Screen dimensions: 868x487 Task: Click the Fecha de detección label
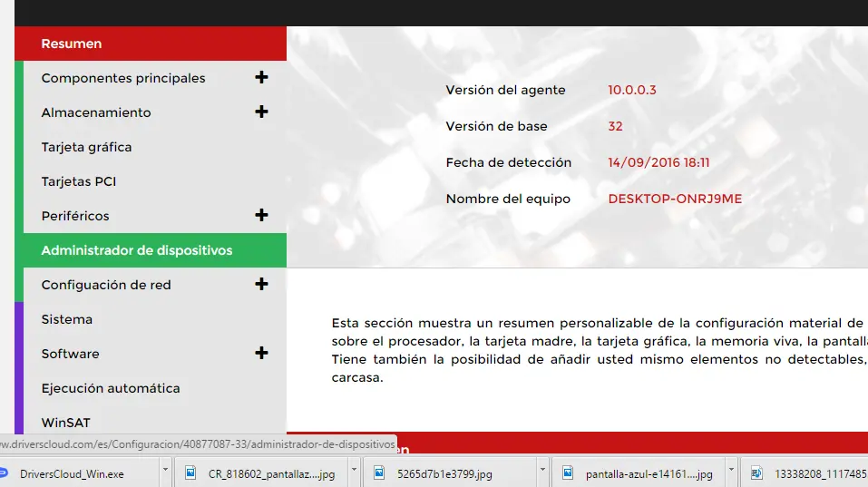pos(508,162)
